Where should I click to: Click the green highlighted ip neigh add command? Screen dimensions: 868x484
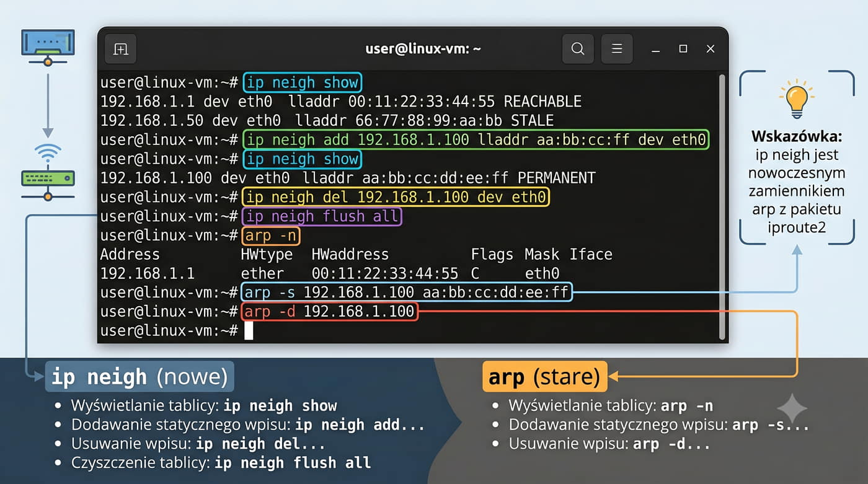475,139
